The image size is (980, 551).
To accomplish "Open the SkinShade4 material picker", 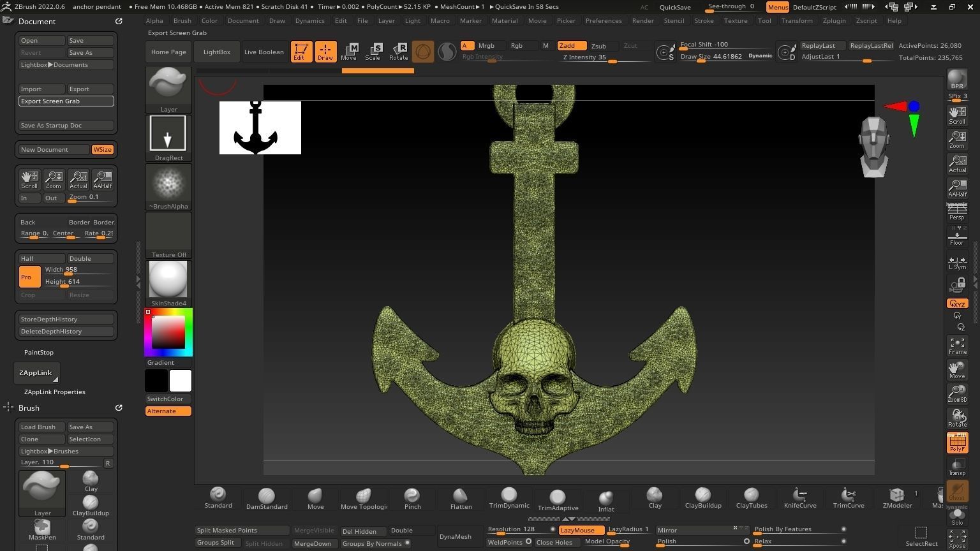I will [x=168, y=283].
